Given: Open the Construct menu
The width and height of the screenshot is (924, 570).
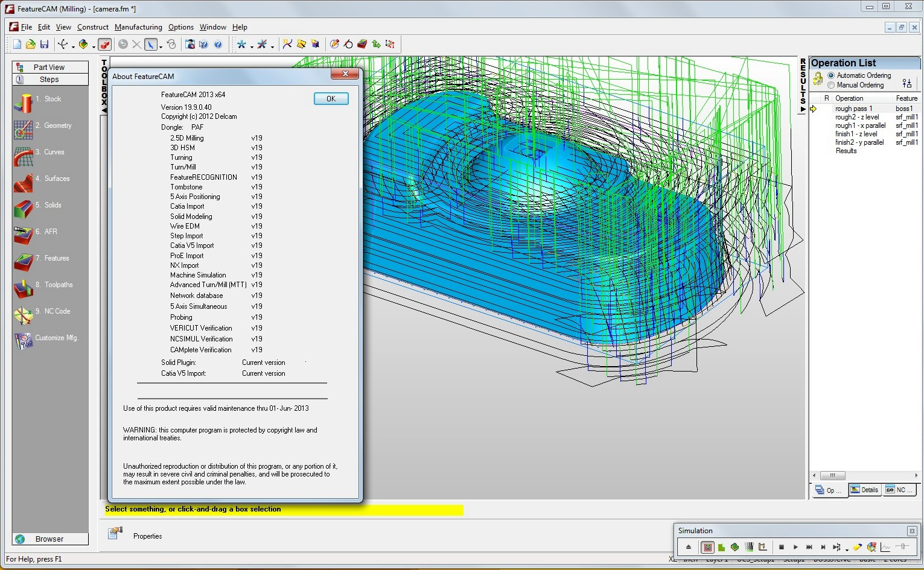Looking at the screenshot, I should click(93, 27).
